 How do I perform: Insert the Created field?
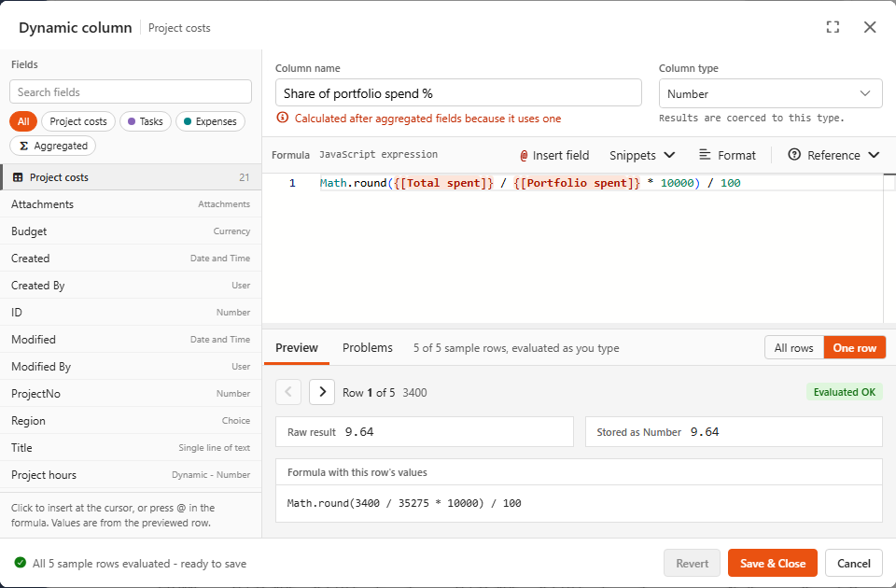[x=131, y=258]
